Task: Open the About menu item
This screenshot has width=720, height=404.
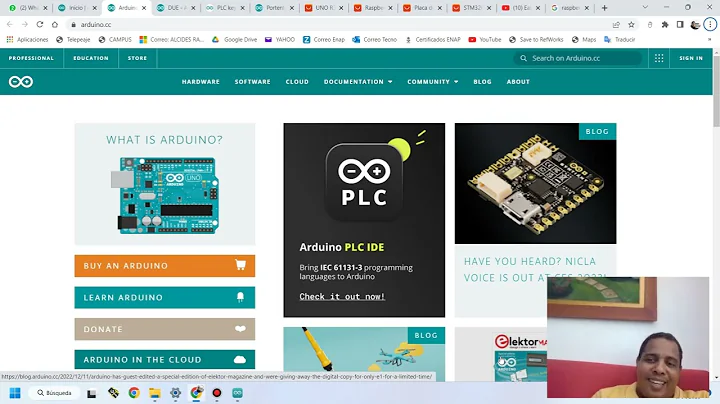Action: tap(518, 82)
